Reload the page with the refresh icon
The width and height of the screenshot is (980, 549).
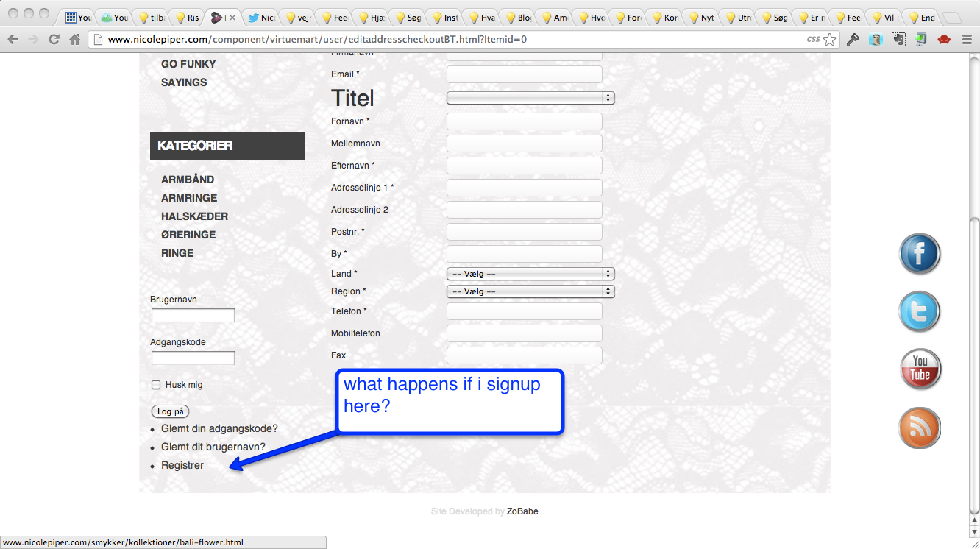point(54,40)
